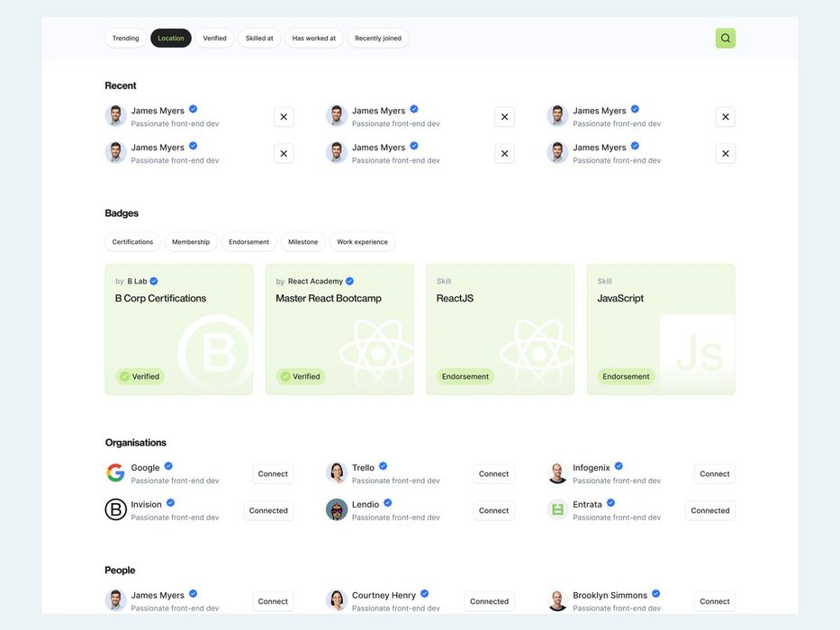Image resolution: width=840 pixels, height=630 pixels.
Task: Click the Invision logo icon
Action: click(115, 510)
